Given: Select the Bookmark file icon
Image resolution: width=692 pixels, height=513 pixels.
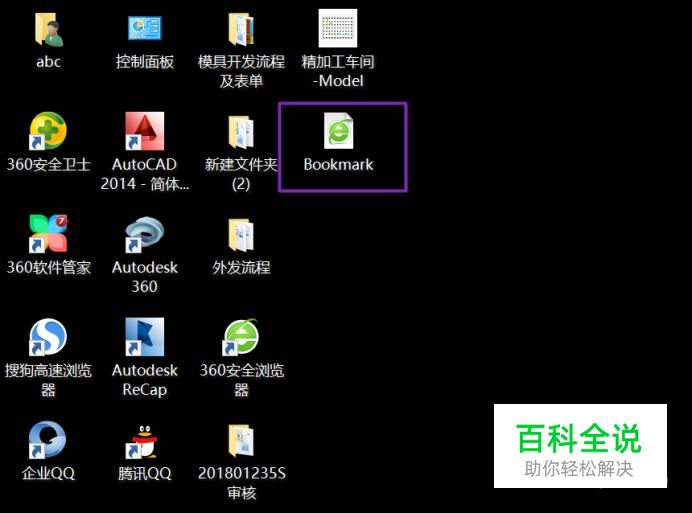Looking at the screenshot, I should click(x=338, y=131).
